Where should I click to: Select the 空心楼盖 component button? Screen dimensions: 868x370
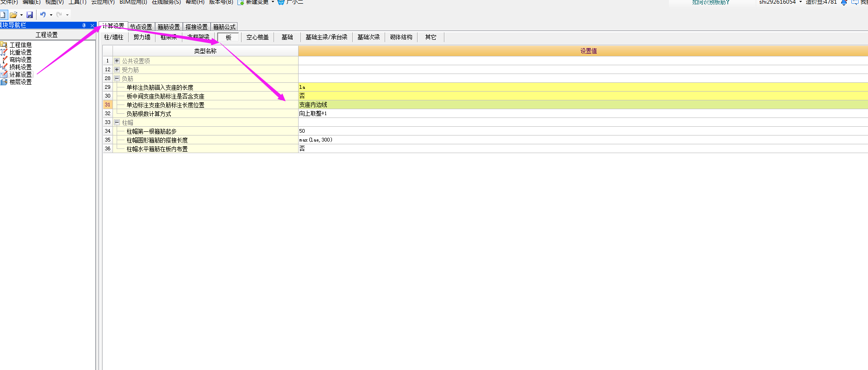click(257, 37)
